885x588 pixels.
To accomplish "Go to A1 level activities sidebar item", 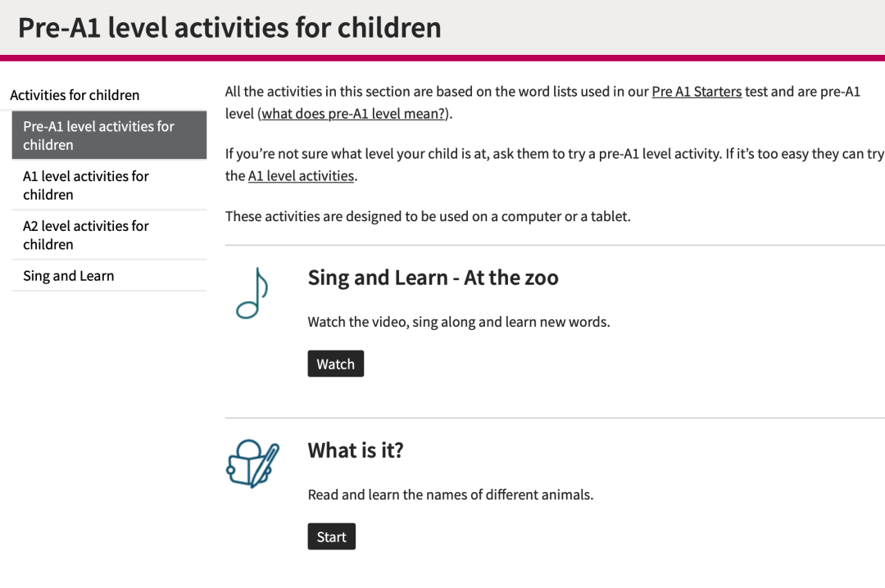I will pyautogui.click(x=109, y=185).
